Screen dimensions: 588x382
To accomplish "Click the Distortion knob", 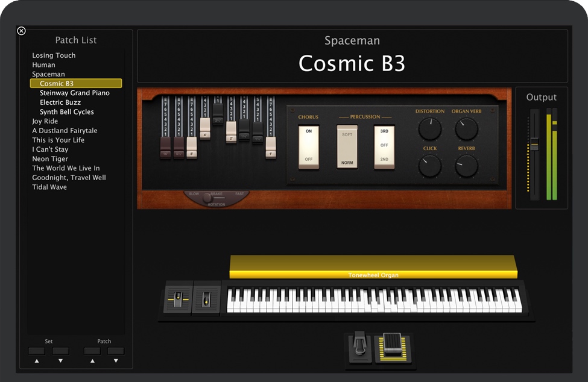I will coord(429,129).
